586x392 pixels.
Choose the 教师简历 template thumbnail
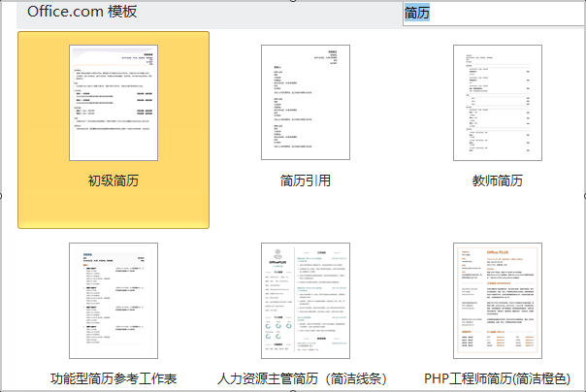(x=498, y=103)
